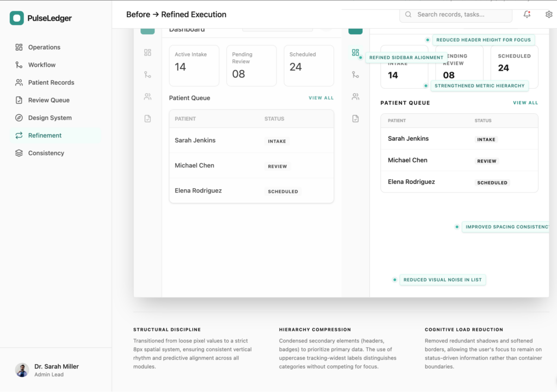Go to Patient Records
Screen dimensions: 557x392
click(55, 83)
